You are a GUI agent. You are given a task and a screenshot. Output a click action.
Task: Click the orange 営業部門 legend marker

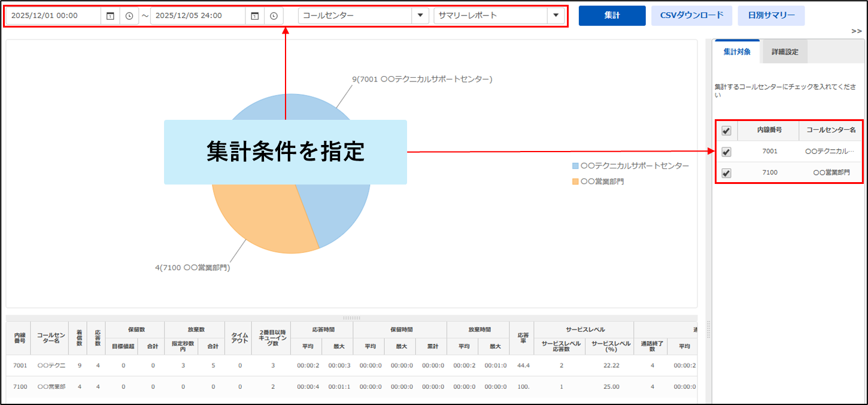click(576, 181)
